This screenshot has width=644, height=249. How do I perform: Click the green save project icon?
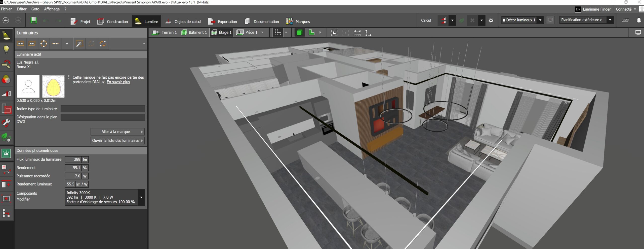coord(34,20)
